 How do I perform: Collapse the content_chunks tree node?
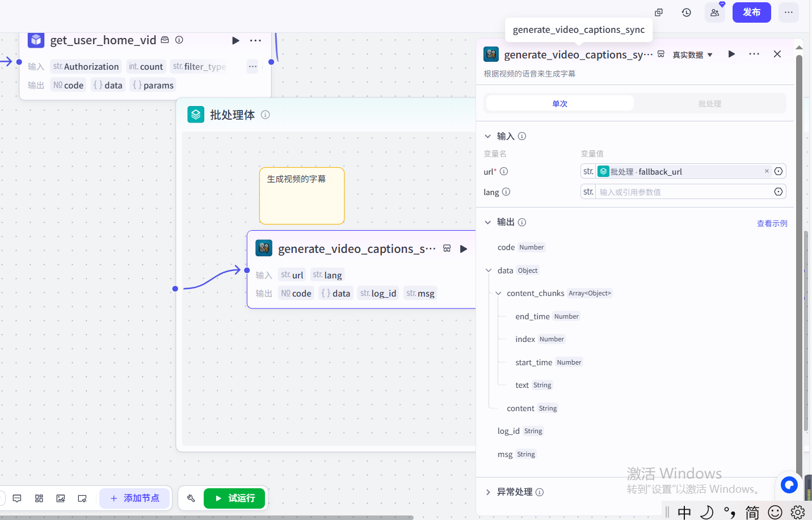tap(498, 293)
